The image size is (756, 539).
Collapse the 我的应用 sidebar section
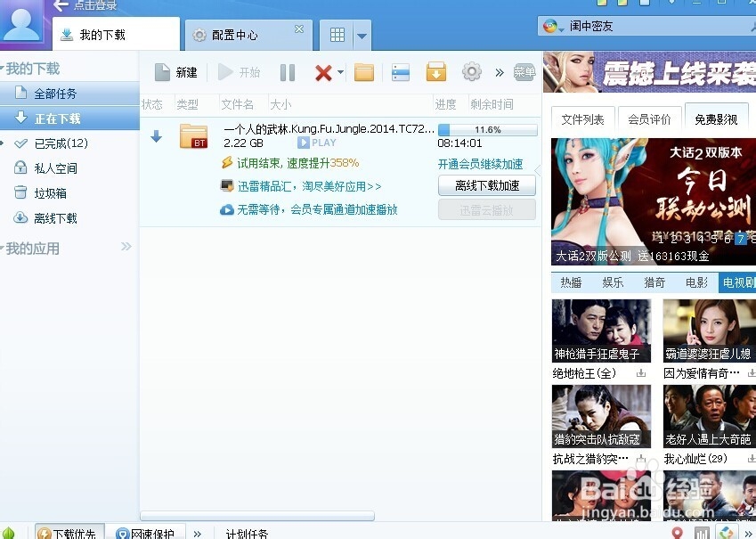click(x=3, y=249)
